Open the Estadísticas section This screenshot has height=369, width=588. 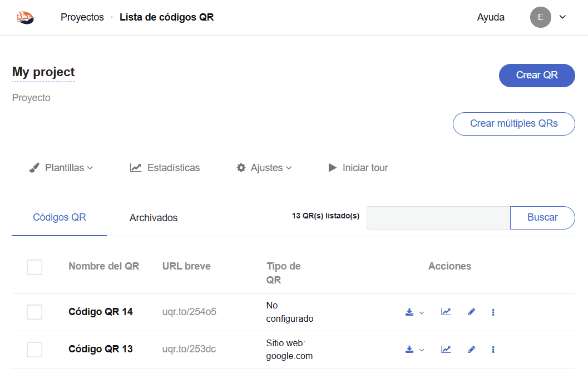coord(165,168)
